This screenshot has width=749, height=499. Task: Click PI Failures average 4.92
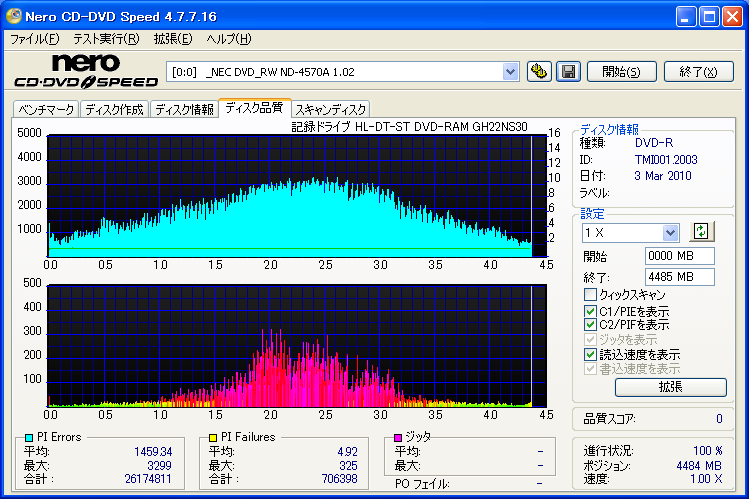pos(347,452)
